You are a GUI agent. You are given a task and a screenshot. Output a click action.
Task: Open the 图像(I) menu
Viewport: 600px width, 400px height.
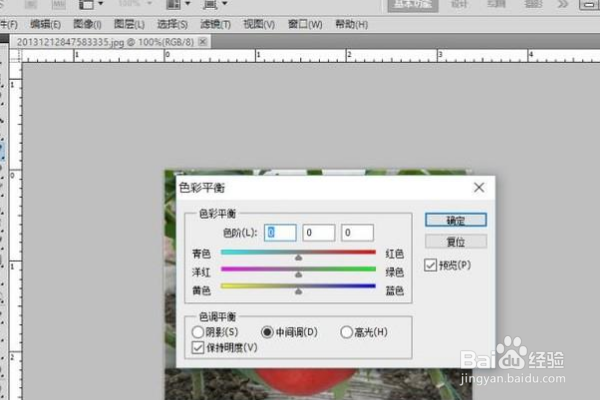coord(87,24)
